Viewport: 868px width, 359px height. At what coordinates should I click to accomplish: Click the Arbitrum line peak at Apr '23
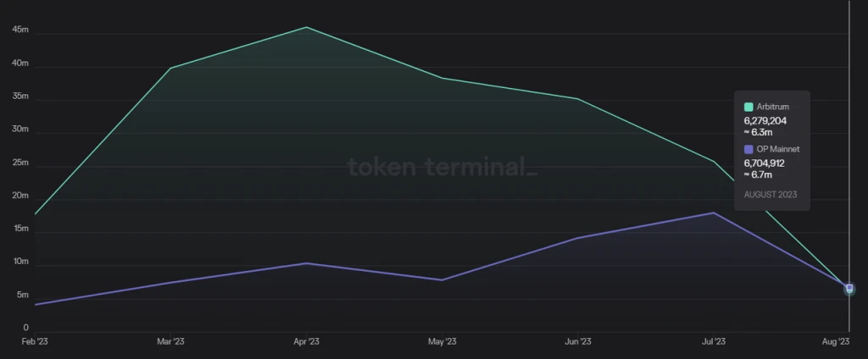pyautogui.click(x=306, y=27)
